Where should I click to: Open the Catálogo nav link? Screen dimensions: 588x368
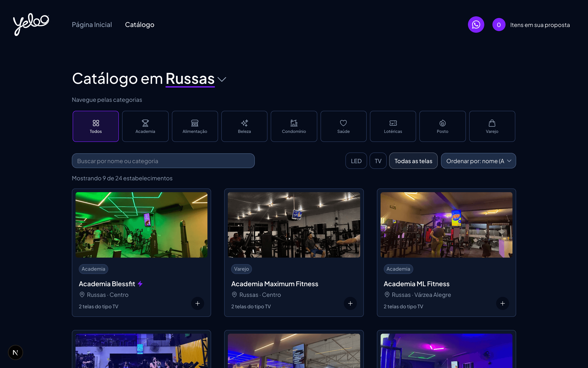(x=139, y=25)
